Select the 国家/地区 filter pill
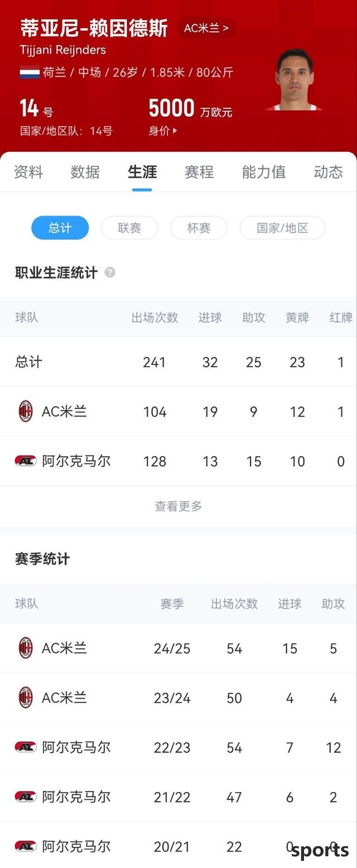 coord(282,228)
